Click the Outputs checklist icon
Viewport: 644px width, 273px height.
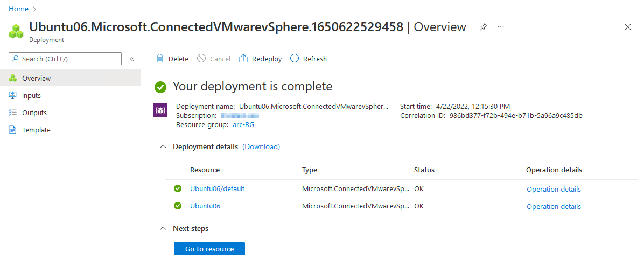pos(13,113)
